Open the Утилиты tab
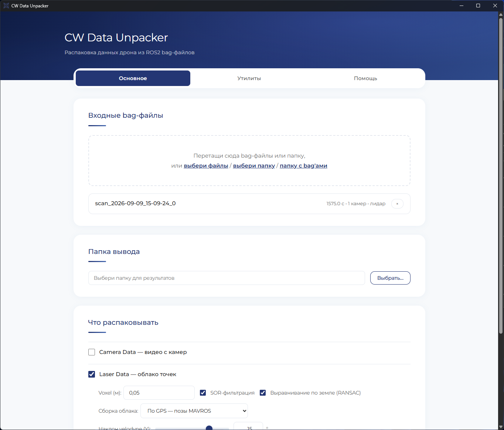Viewport: 504px width, 430px height. pos(249,78)
